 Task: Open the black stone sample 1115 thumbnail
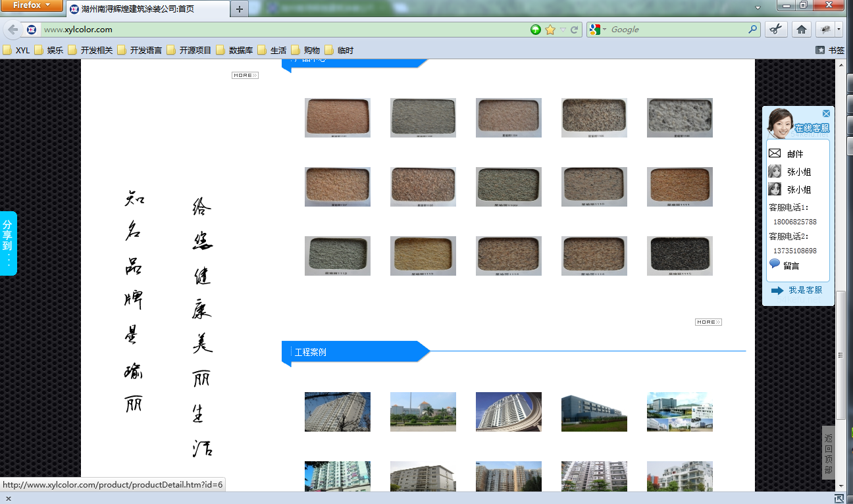coord(680,256)
